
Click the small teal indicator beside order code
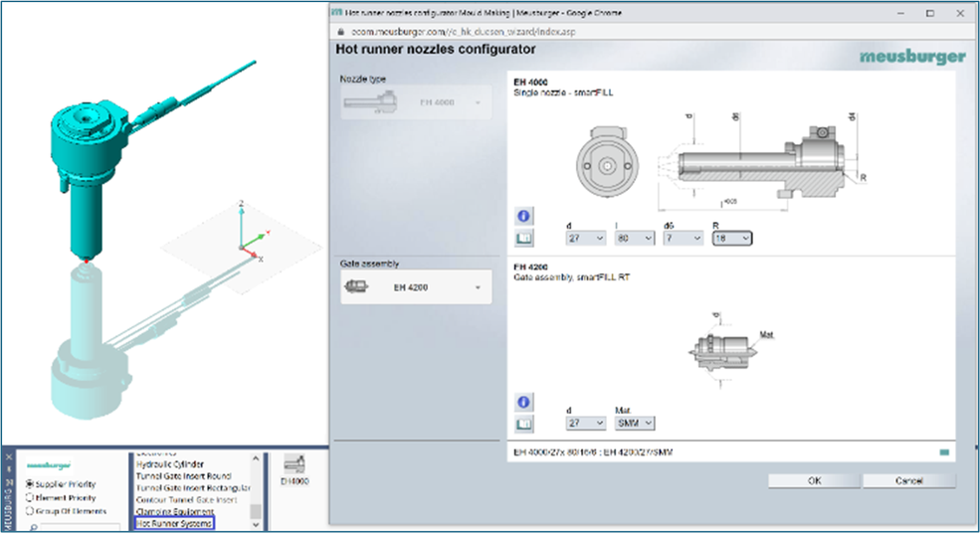[943, 453]
